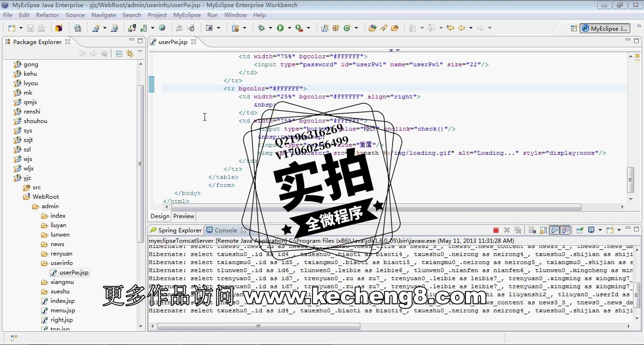Select the MyEclipse Java perspective button

tap(606, 28)
